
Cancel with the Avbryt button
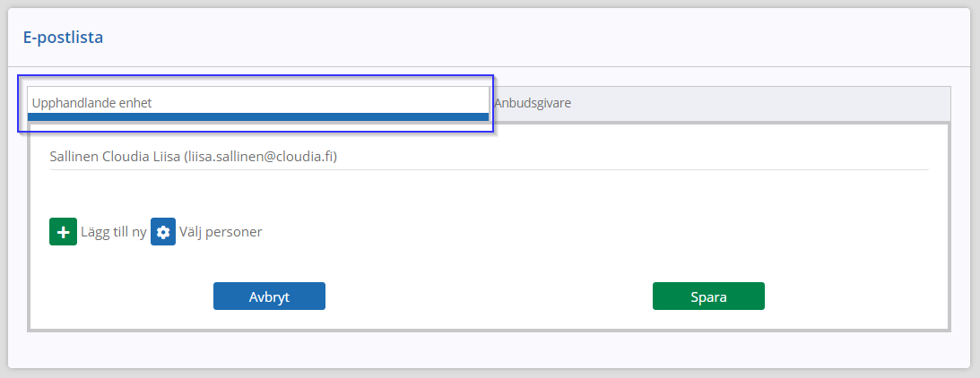pyautogui.click(x=269, y=296)
